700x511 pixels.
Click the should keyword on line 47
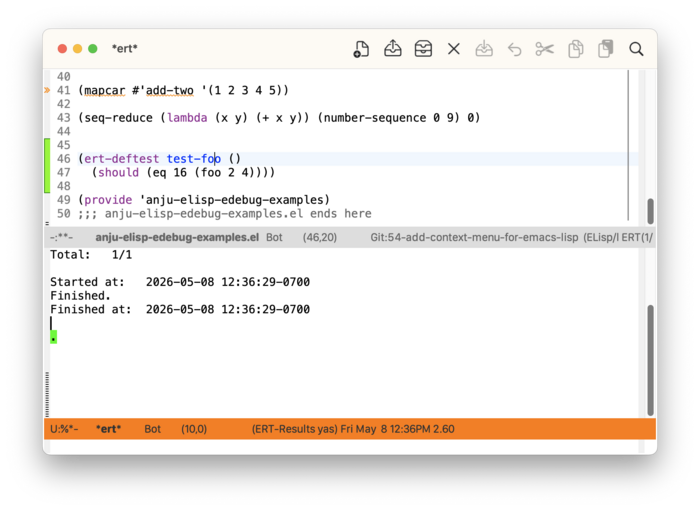118,173
